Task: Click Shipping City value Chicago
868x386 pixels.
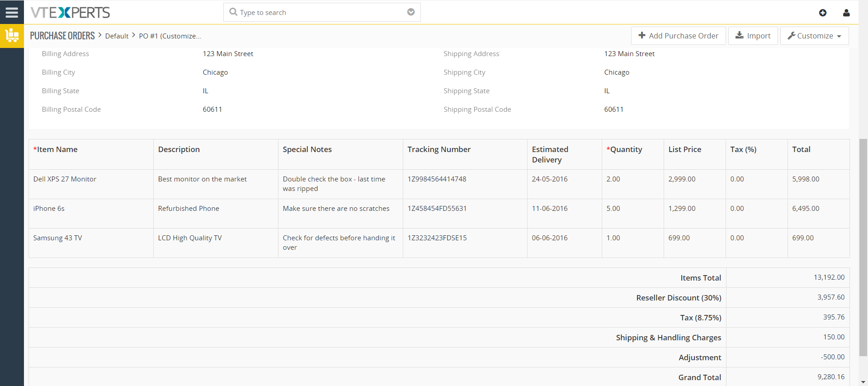Action: click(x=617, y=72)
